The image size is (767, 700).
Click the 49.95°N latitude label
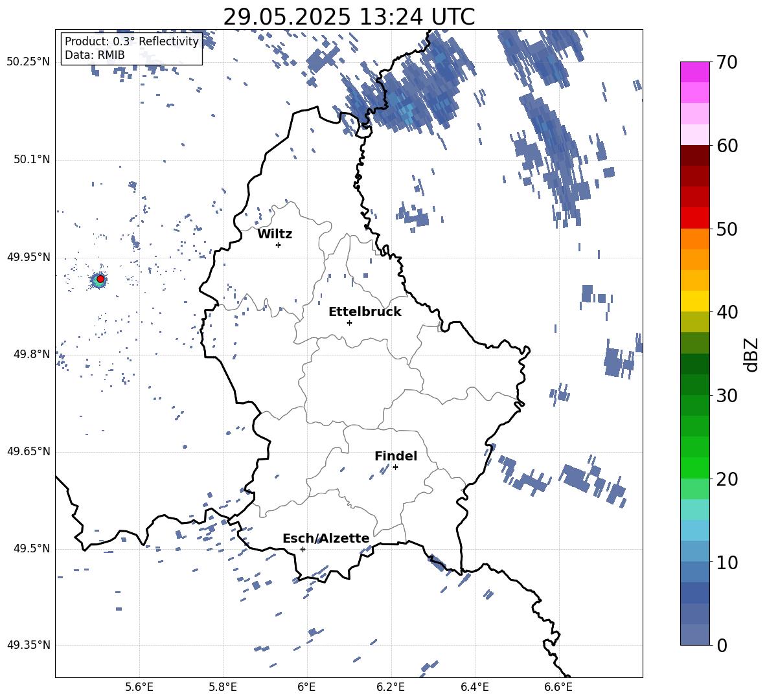pos(29,257)
